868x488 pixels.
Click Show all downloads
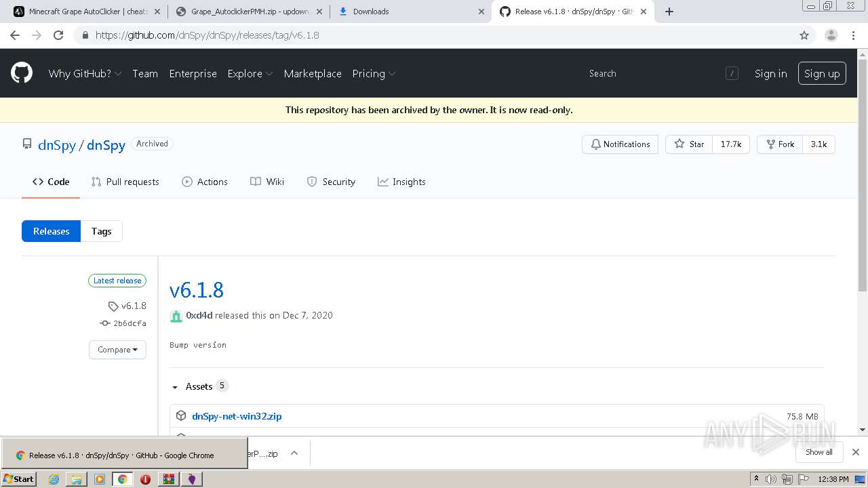click(819, 452)
